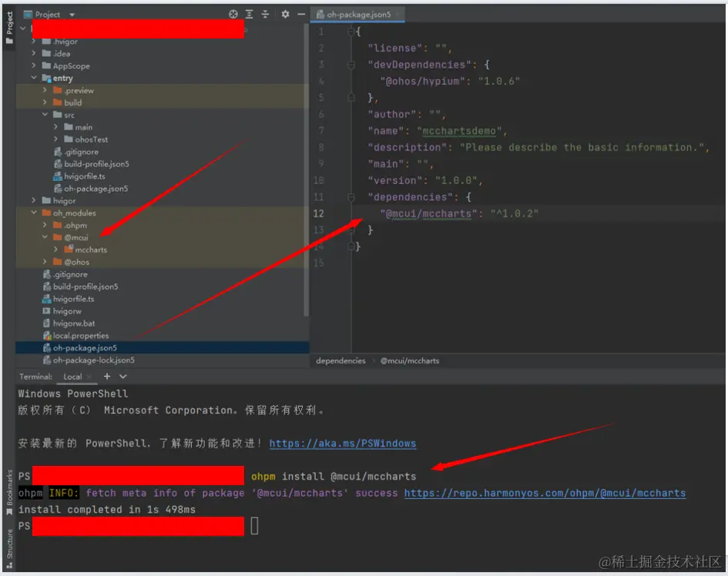Click the dependencies breadcrumb
728x576 pixels.
point(341,360)
